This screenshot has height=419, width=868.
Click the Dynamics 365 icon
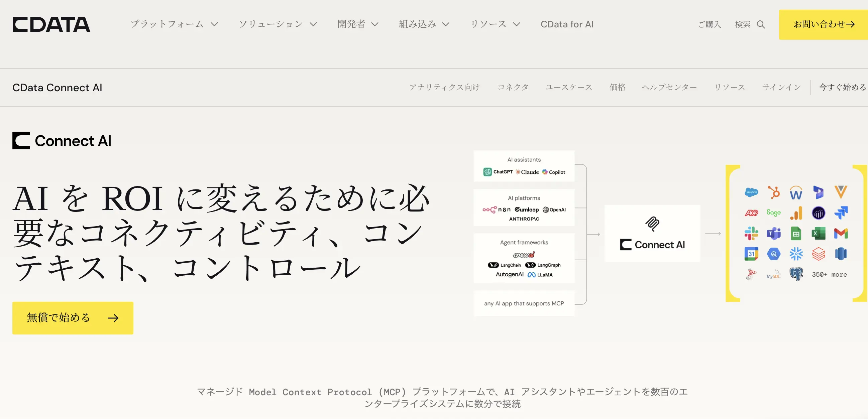(819, 192)
